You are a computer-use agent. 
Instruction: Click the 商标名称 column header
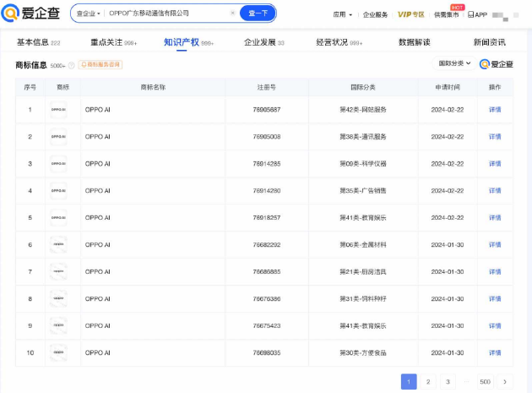click(x=153, y=87)
